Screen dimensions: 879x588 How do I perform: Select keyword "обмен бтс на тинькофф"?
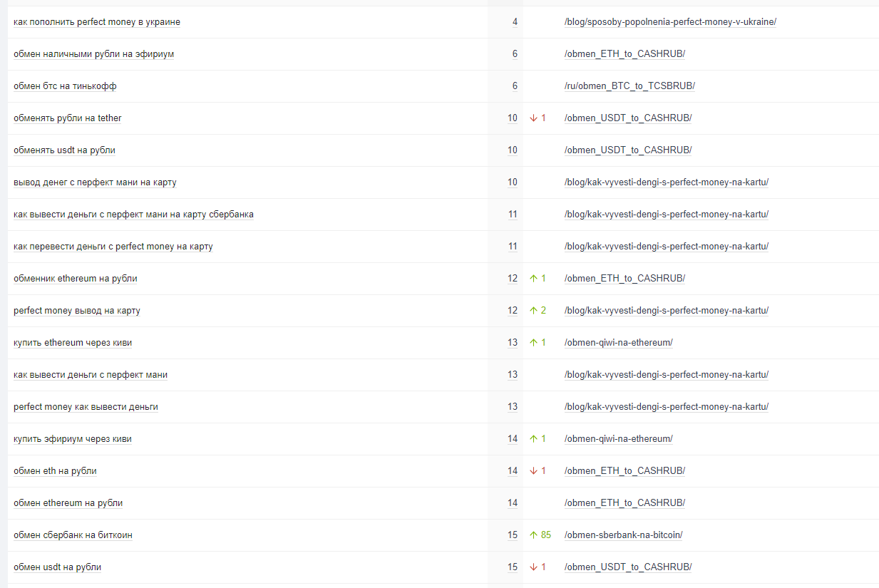(65, 86)
